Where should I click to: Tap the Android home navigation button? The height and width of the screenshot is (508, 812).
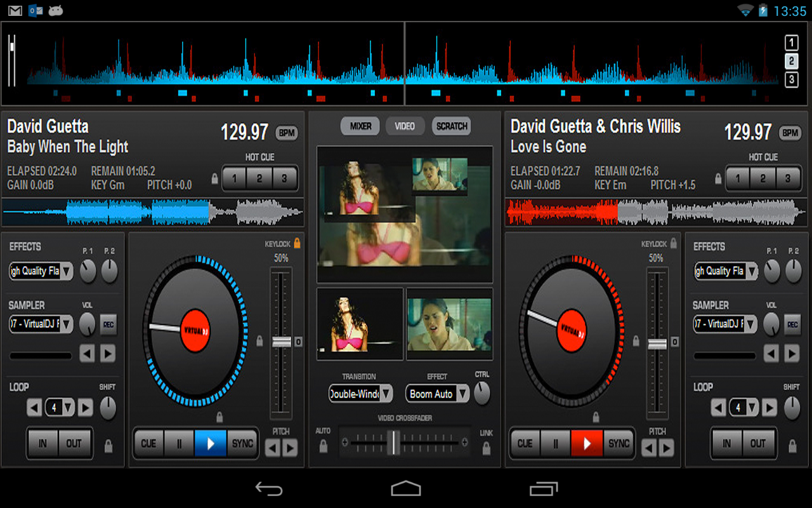(x=406, y=488)
